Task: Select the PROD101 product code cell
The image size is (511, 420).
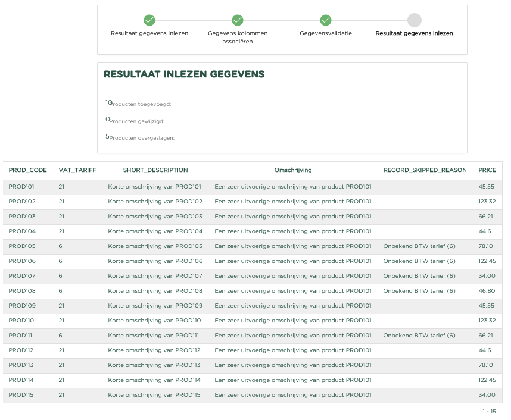Action: point(21,187)
